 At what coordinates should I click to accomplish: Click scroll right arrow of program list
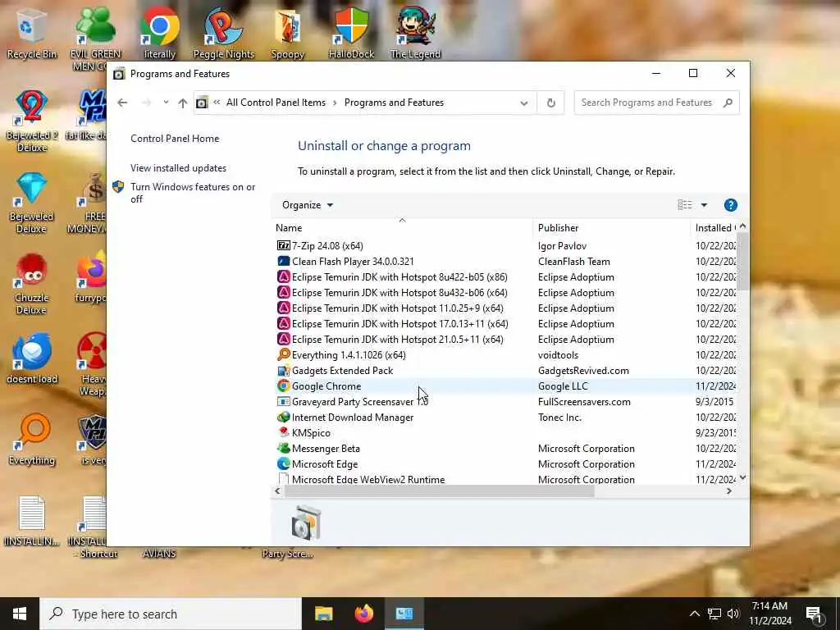(728, 491)
